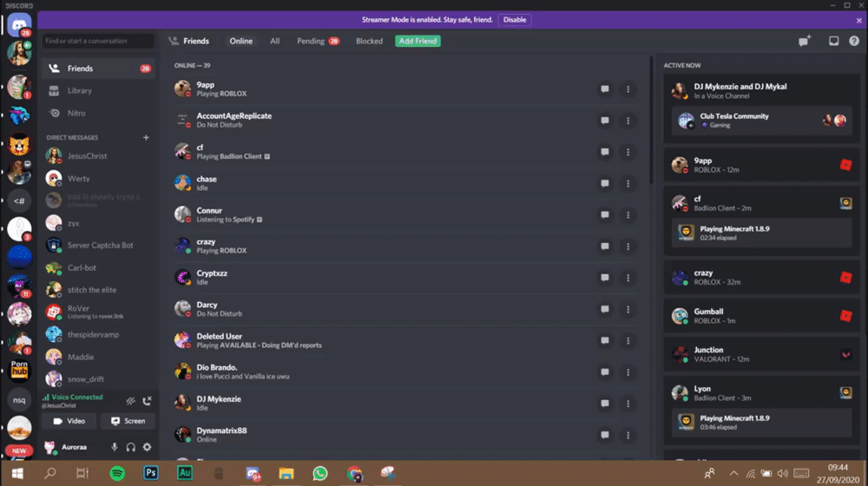The width and height of the screenshot is (868, 486).
Task: Click the Voice Connected status text
Action: 77,397
